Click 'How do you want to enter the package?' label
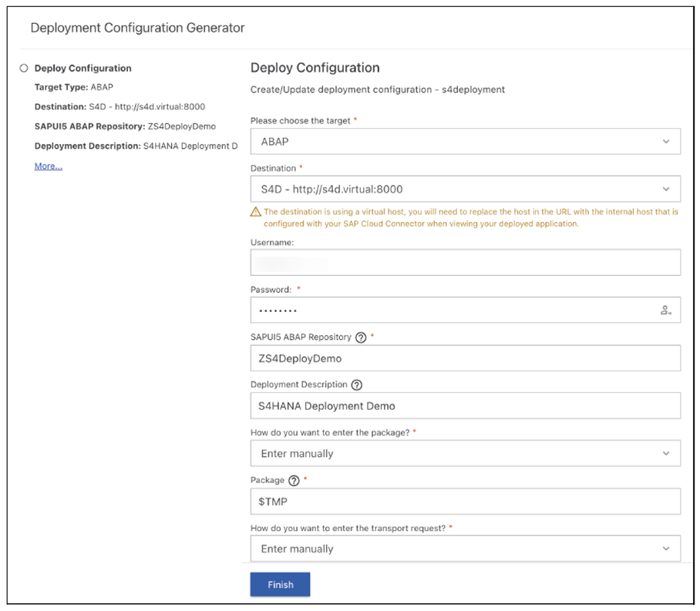This screenshot has width=700, height=611. 330,432
